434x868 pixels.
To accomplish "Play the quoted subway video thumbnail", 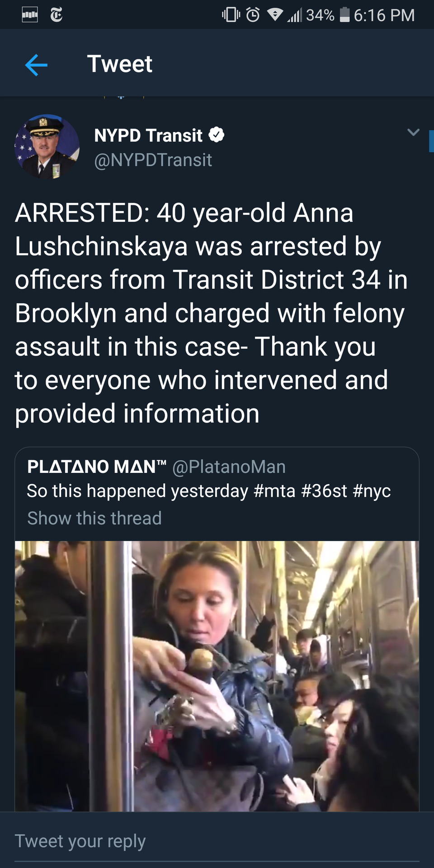I will pos(217,676).
